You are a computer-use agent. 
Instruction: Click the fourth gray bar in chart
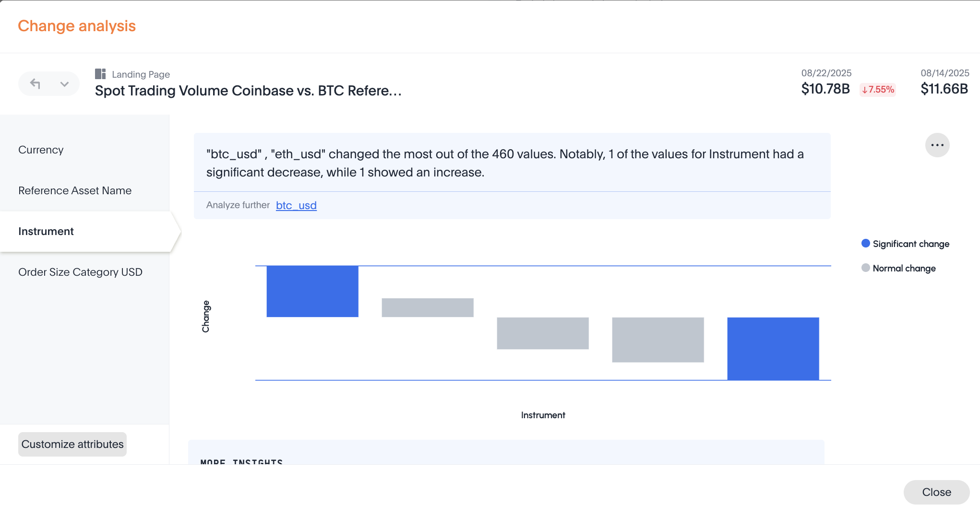[x=658, y=340]
